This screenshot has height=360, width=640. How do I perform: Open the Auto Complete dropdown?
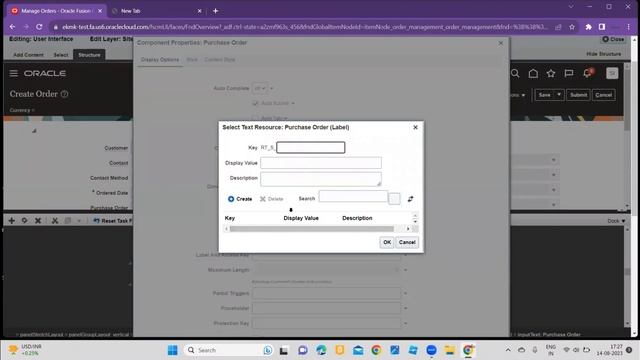click(x=260, y=88)
